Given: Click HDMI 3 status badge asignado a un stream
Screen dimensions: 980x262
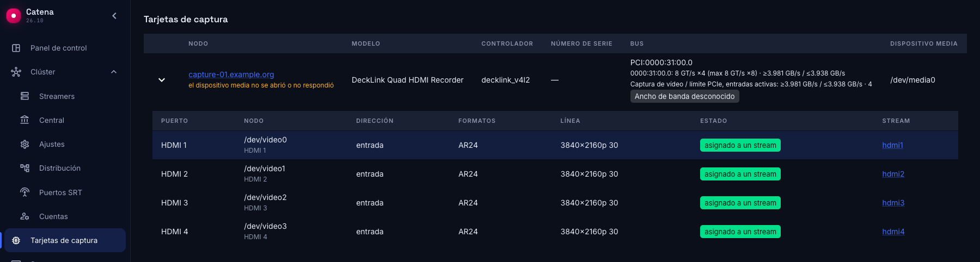Looking at the screenshot, I should 740,203.
